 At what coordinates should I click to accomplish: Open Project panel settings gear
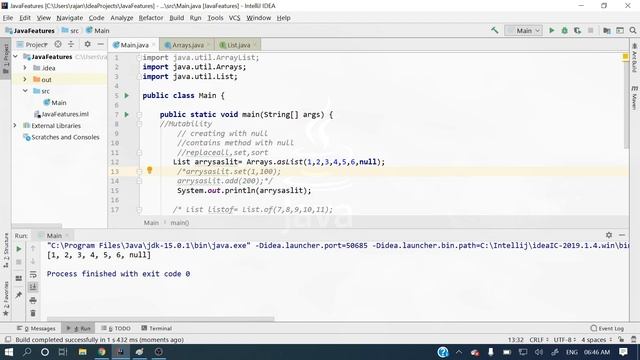pyautogui.click(x=87, y=44)
